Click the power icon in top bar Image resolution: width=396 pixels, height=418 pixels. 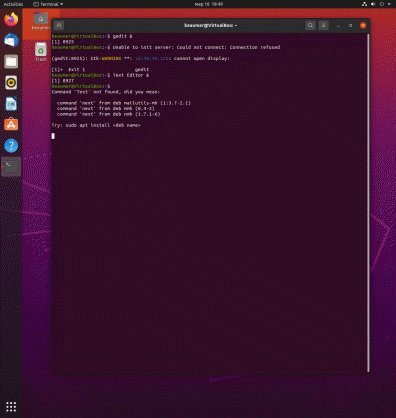(x=382, y=4)
